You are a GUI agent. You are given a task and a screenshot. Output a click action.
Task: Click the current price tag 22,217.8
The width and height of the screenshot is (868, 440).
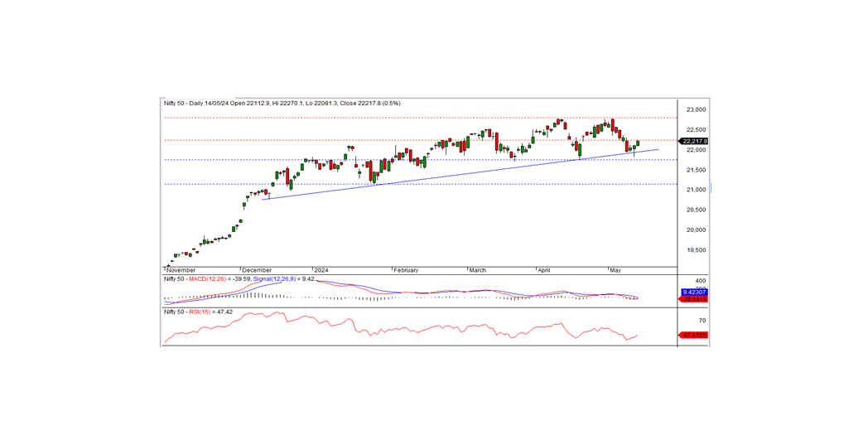[x=695, y=141]
